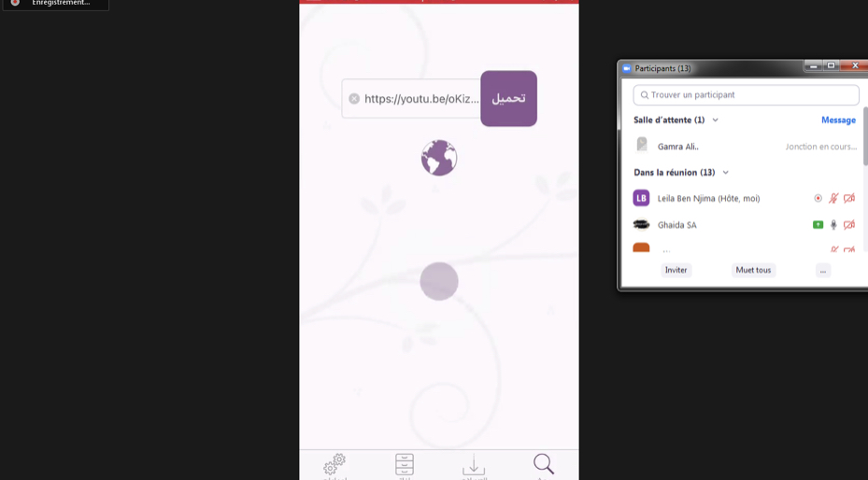Screen dimensions: 868x480
Task: Select the magnifier search tab
Action: [544, 463]
